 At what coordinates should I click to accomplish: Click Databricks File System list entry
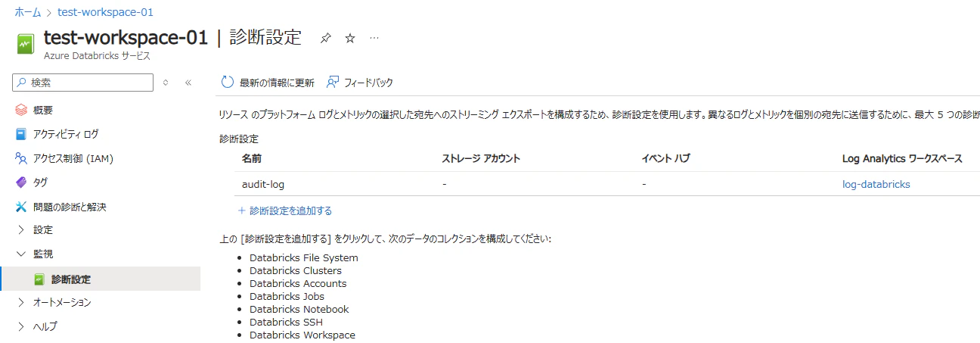point(304,257)
